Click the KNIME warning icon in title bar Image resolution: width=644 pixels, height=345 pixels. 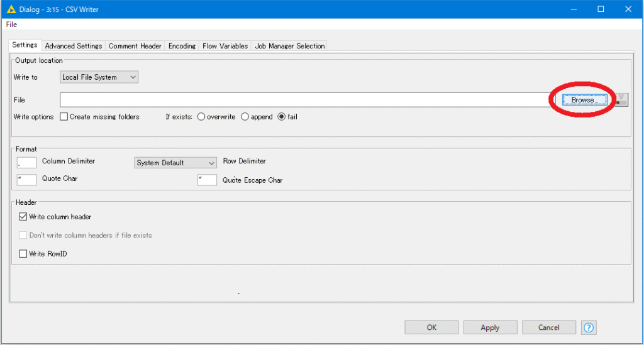click(x=11, y=9)
